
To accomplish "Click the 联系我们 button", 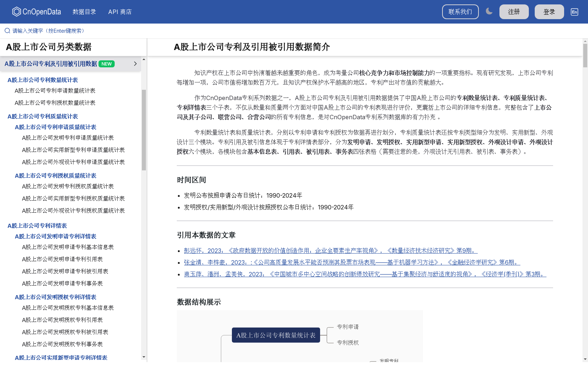I will coord(460,12).
